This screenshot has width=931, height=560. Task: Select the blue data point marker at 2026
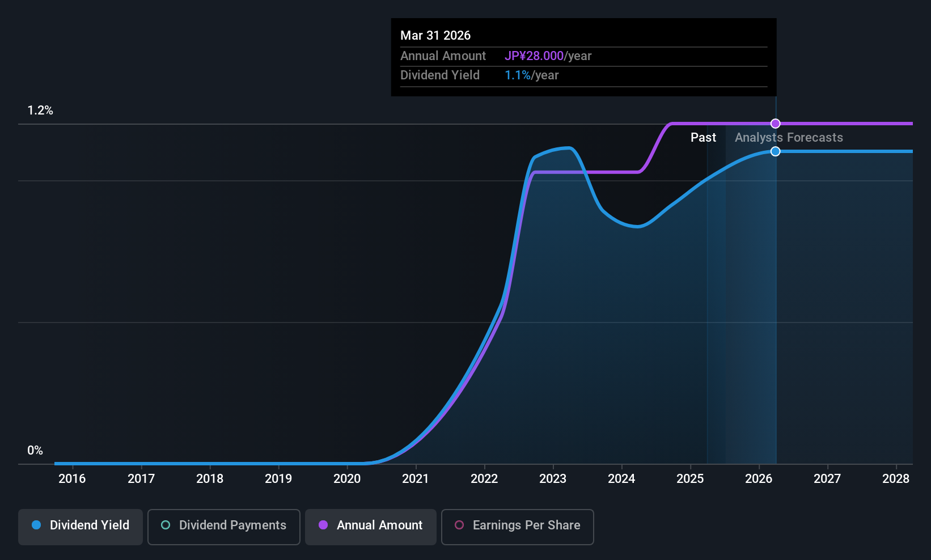coord(776,151)
